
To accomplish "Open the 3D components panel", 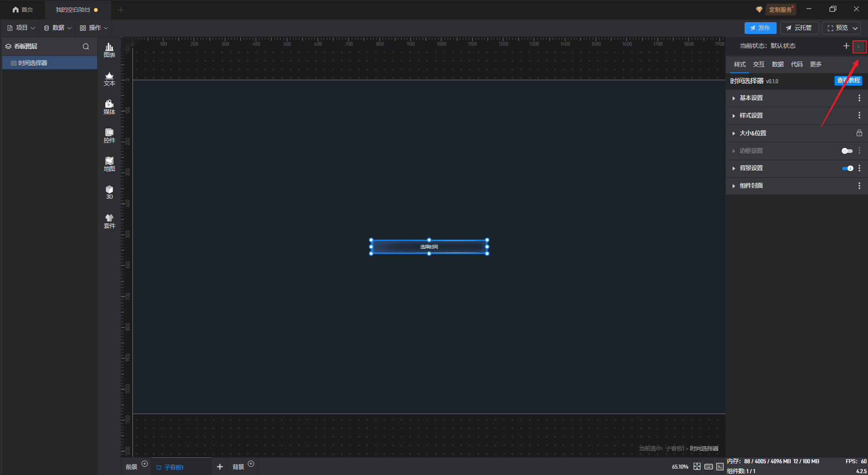I will point(109,192).
